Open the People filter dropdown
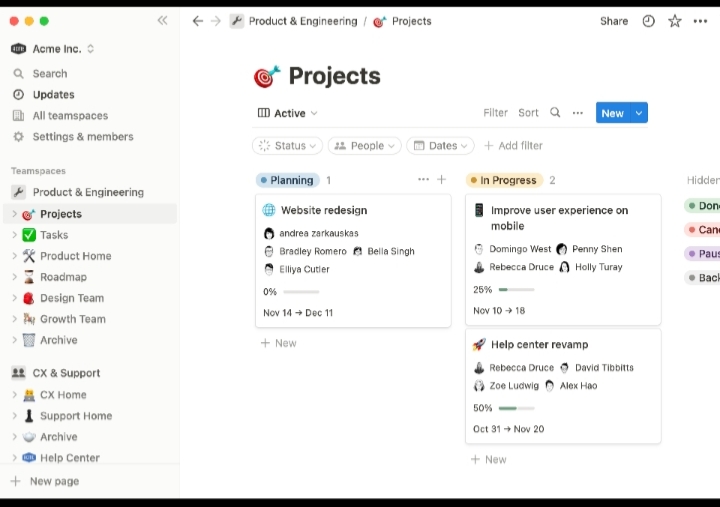Screen dimensions: 720x507 (364, 146)
